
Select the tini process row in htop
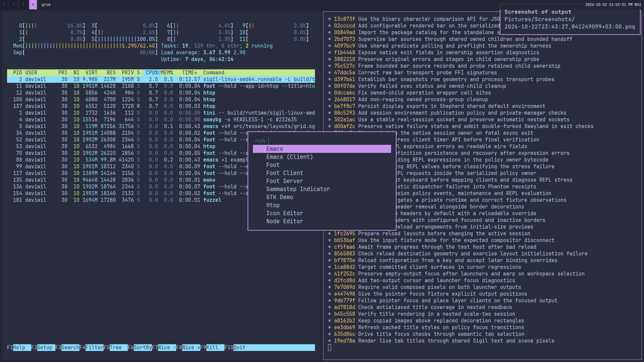[161, 113]
